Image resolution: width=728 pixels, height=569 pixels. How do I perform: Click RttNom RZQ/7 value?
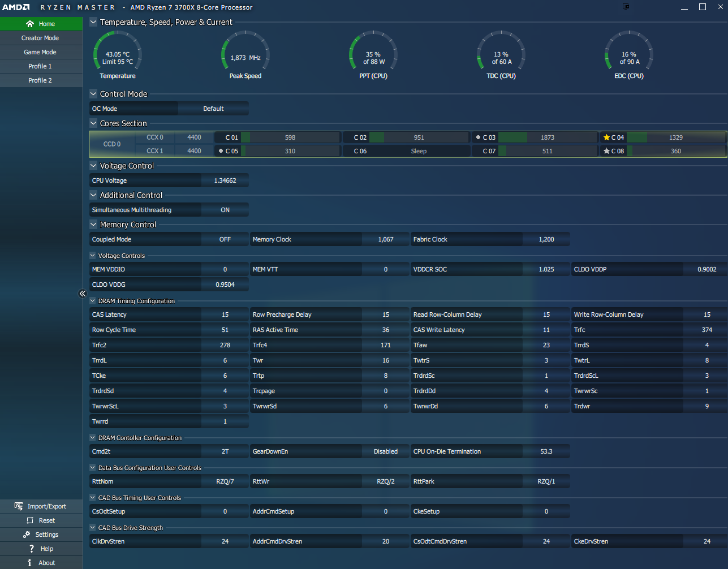pos(225,481)
